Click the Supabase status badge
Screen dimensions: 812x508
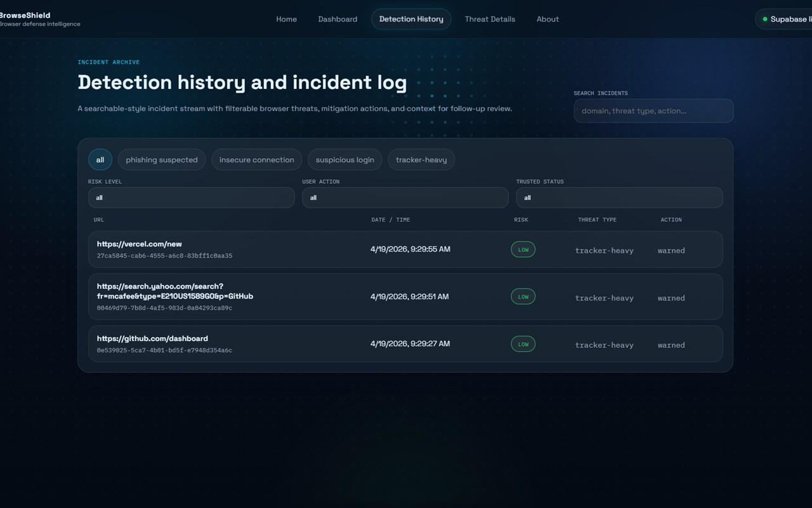[784, 19]
